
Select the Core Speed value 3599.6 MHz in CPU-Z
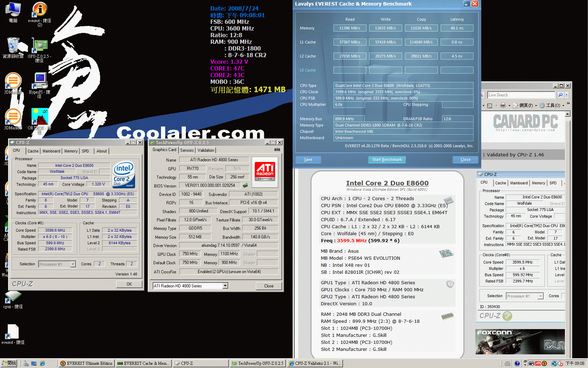(x=55, y=230)
